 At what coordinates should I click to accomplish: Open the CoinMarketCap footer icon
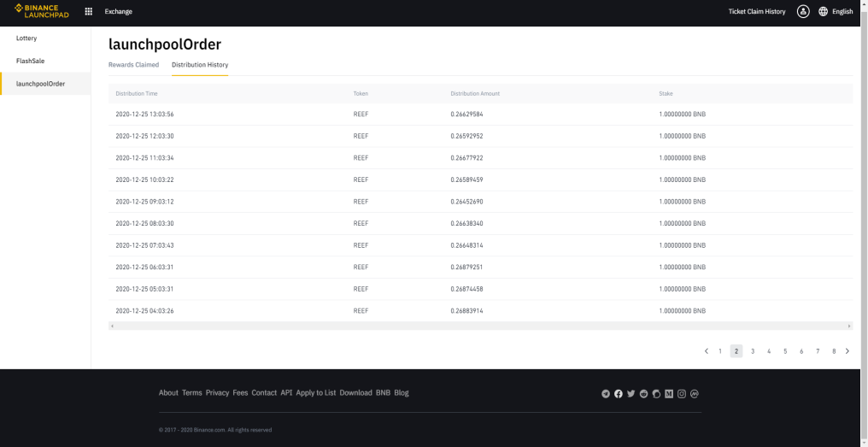tap(695, 394)
